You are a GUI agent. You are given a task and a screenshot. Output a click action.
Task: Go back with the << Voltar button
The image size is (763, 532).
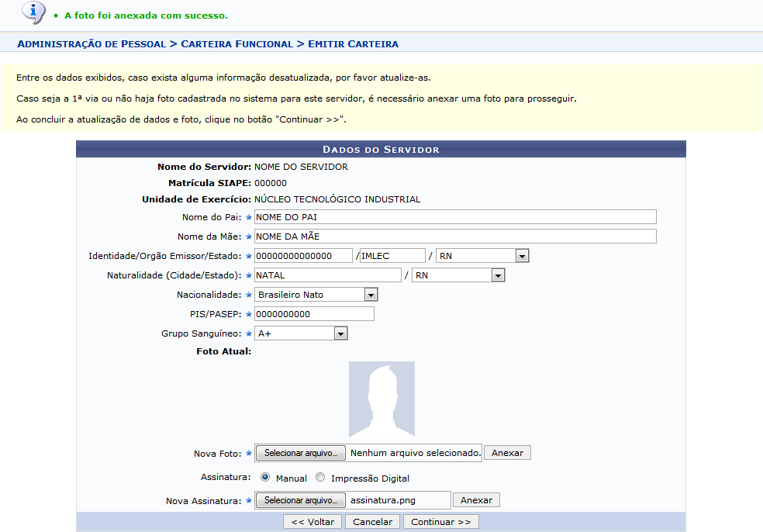coord(312,522)
